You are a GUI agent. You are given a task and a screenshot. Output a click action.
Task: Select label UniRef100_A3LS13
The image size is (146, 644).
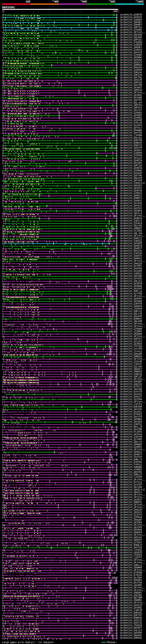131,631
